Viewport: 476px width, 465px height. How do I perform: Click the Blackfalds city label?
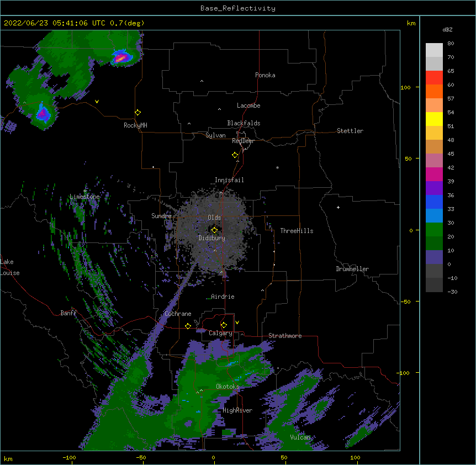click(244, 123)
